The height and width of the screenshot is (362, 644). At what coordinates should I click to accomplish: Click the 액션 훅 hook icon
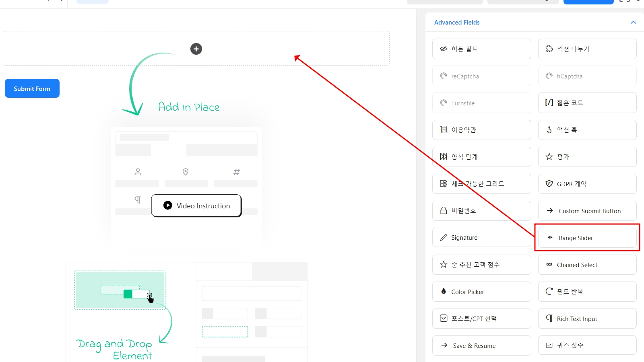pos(549,130)
